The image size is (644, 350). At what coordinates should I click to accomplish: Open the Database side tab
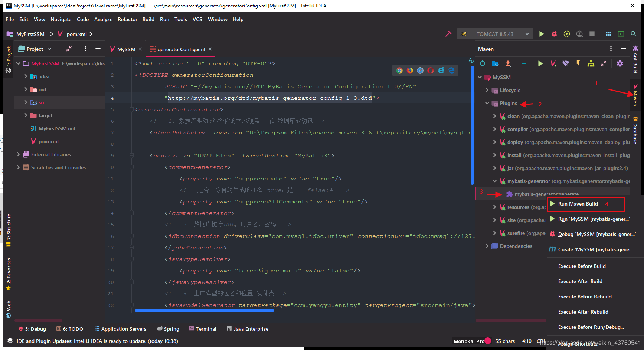click(635, 131)
